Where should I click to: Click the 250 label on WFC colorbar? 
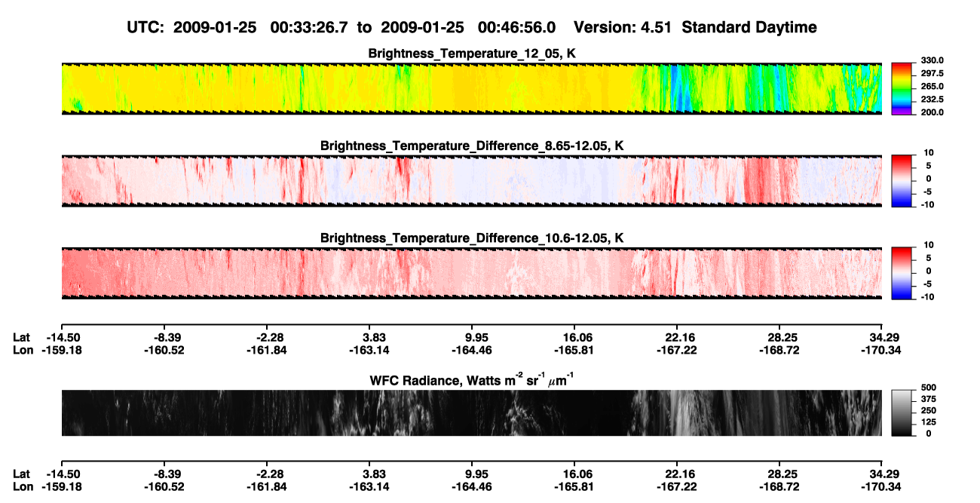[928, 411]
